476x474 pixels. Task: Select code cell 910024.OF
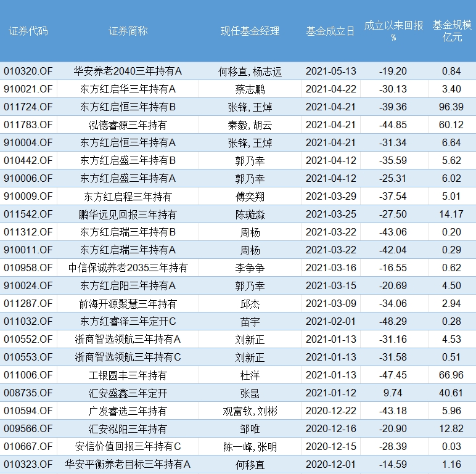coord(28,286)
